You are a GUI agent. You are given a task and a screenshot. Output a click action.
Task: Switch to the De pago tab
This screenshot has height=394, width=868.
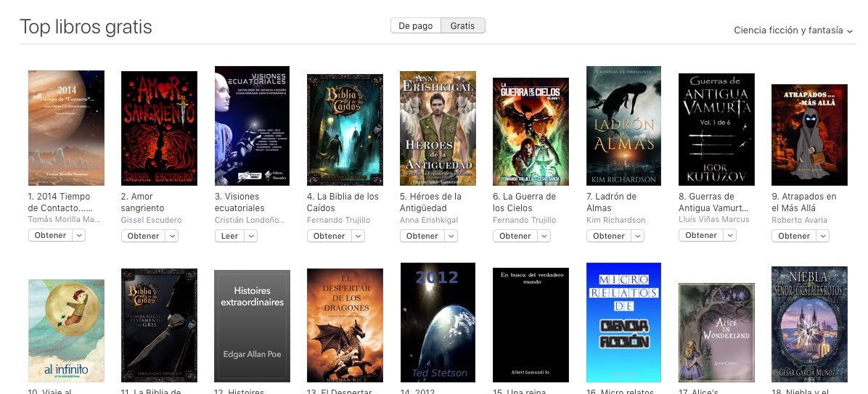pos(416,26)
